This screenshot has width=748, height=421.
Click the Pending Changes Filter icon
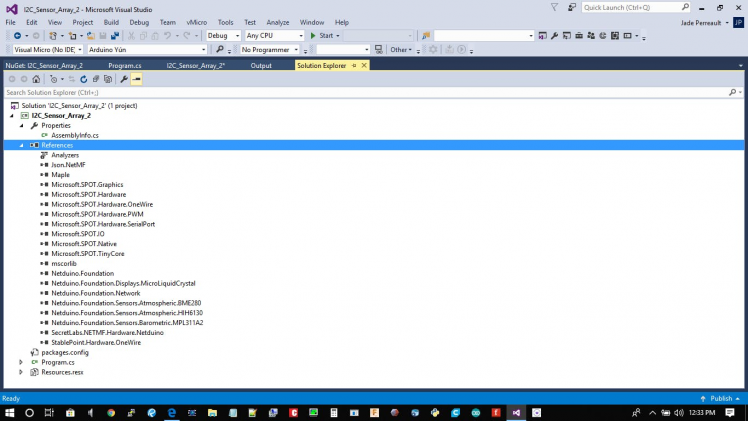53,79
